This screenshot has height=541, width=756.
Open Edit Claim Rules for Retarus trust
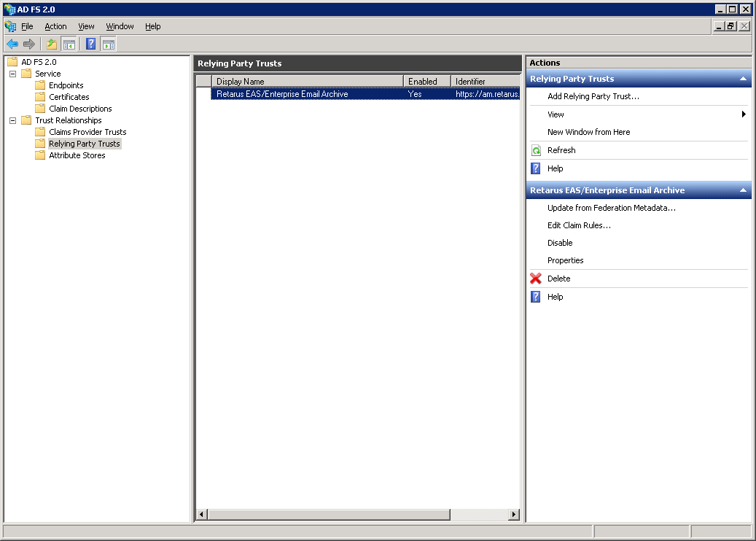pyautogui.click(x=579, y=225)
